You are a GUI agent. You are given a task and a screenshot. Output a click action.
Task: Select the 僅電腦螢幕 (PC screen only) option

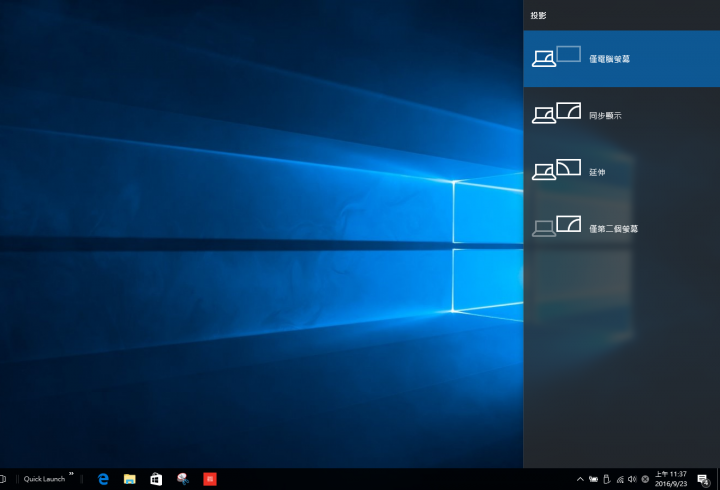pyautogui.click(x=622, y=59)
